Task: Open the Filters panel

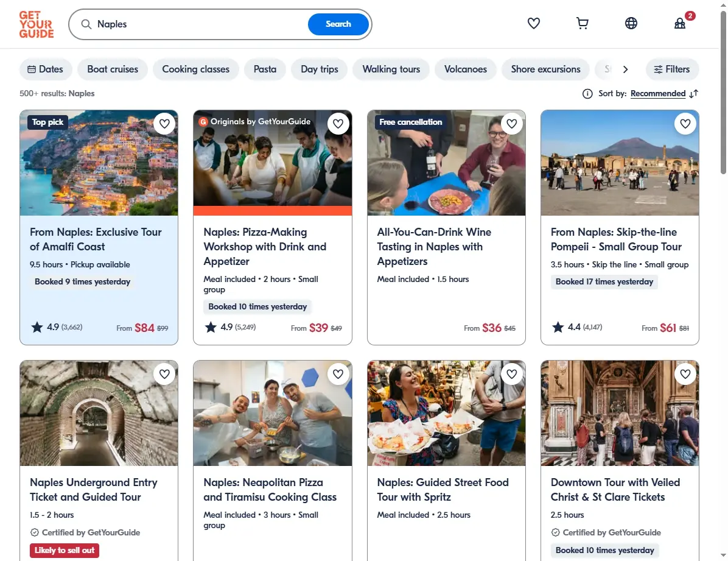Action: click(672, 69)
